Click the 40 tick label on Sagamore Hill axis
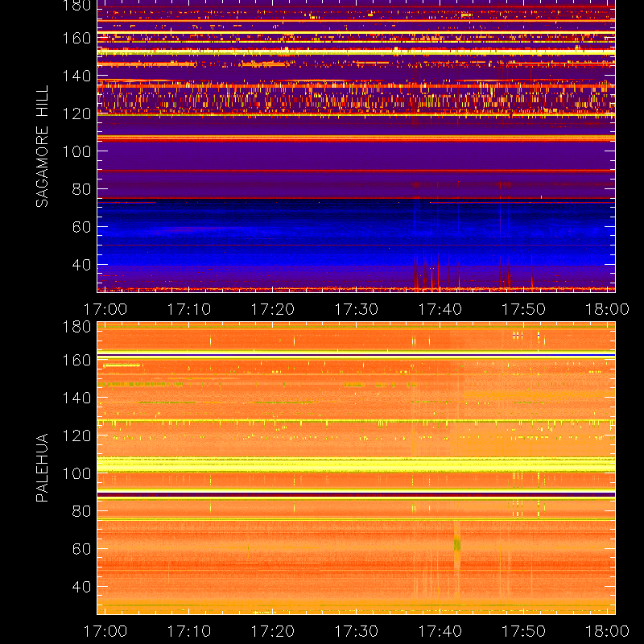This screenshot has height=644, width=644. tap(81, 265)
